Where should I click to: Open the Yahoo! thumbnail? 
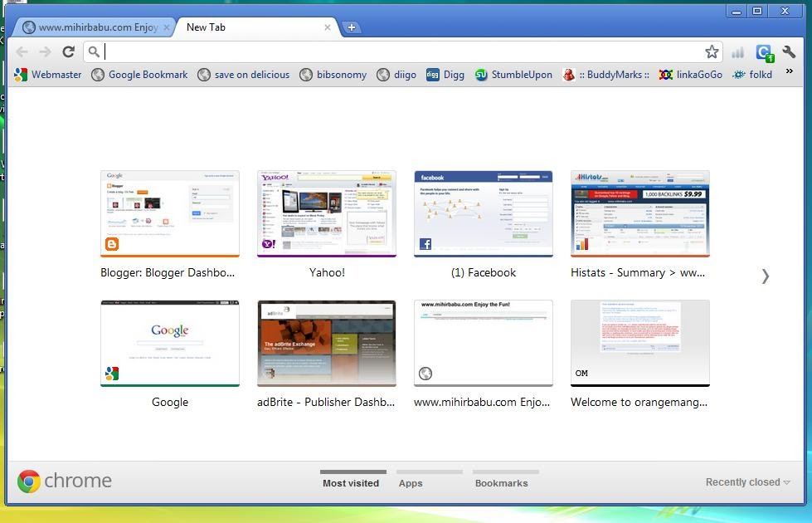(327, 213)
